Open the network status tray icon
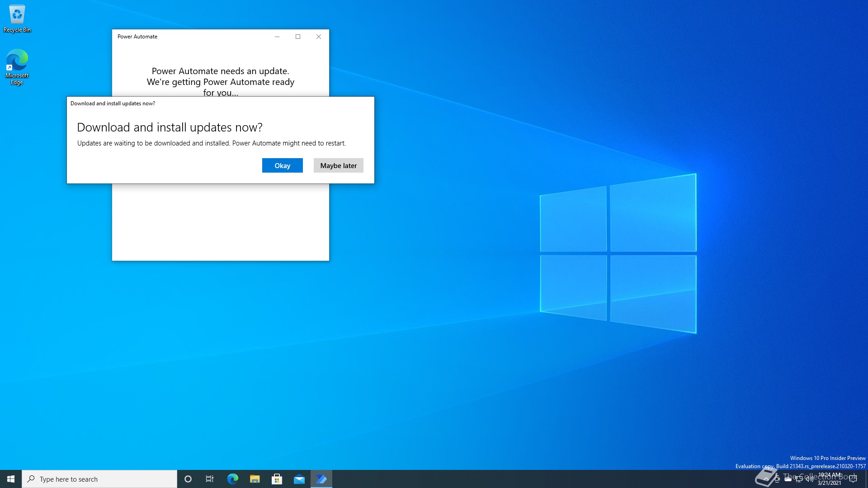The image size is (868, 488). (x=799, y=479)
